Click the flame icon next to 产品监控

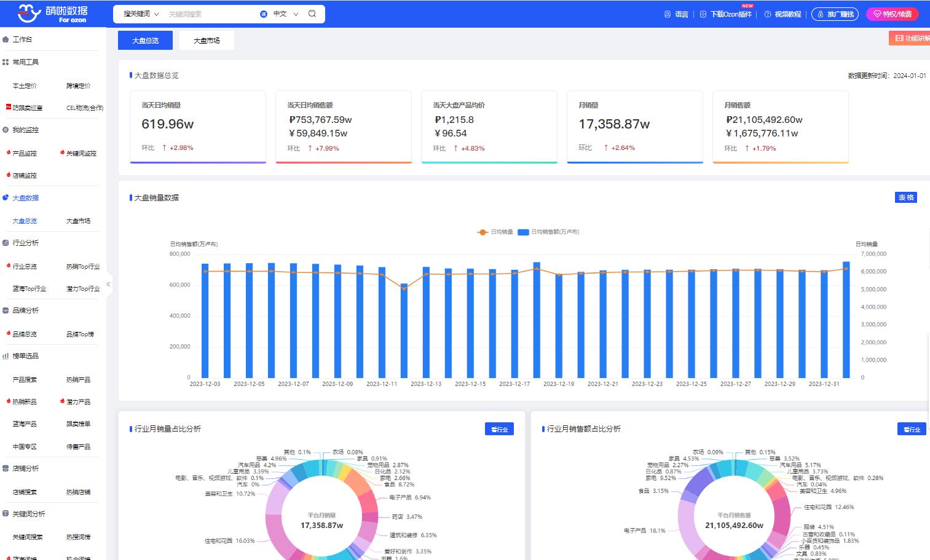pos(9,152)
